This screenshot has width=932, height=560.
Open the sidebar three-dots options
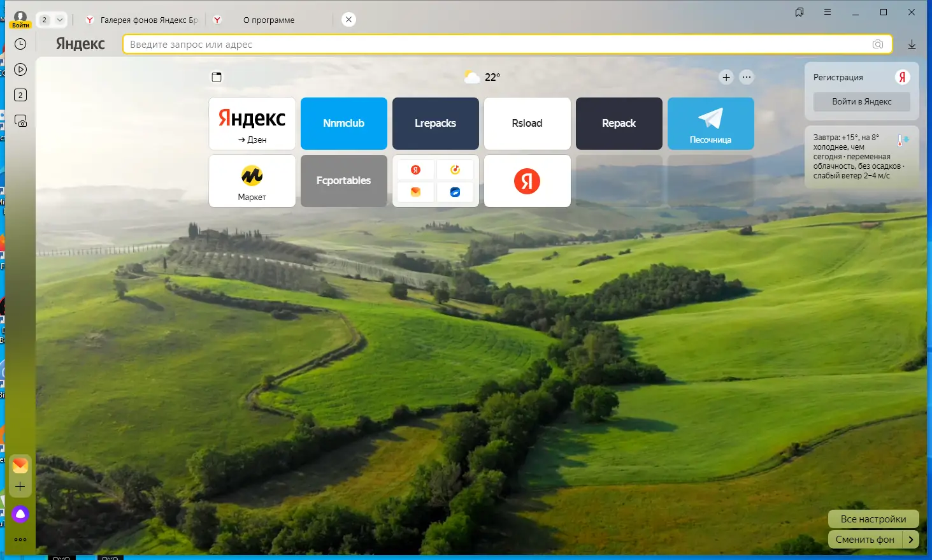tap(20, 540)
